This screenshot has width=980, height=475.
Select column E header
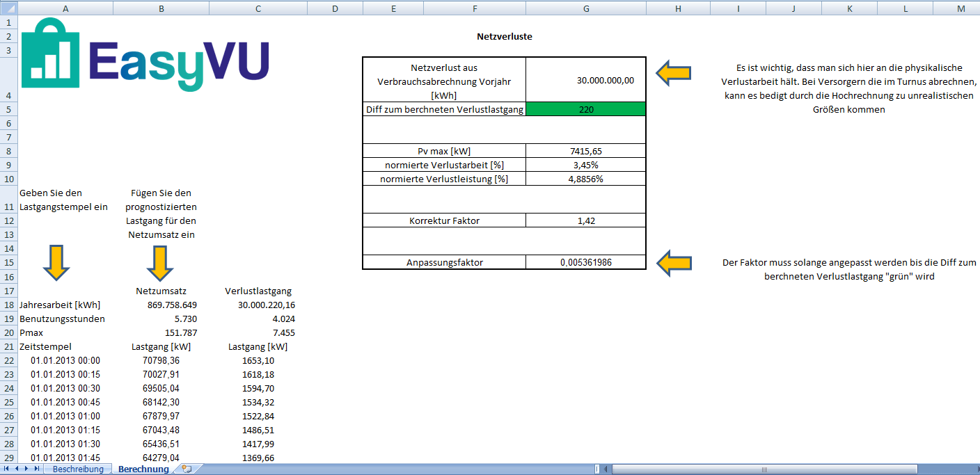coord(394,8)
